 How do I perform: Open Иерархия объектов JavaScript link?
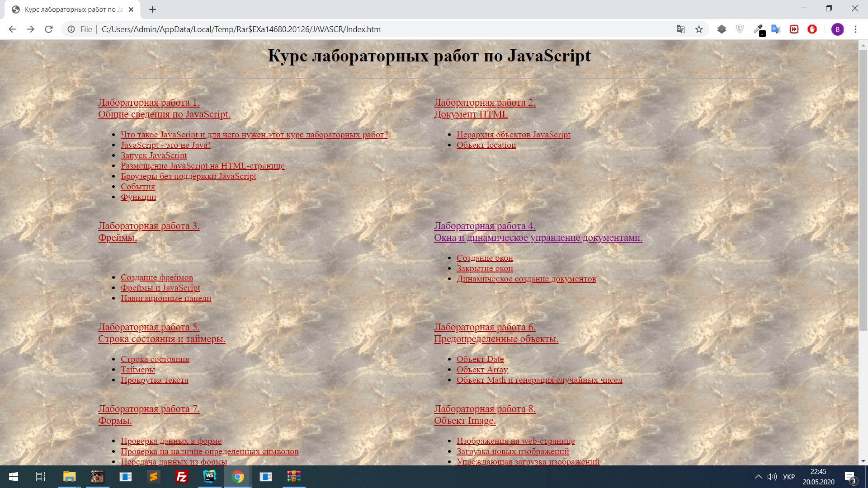tap(514, 135)
